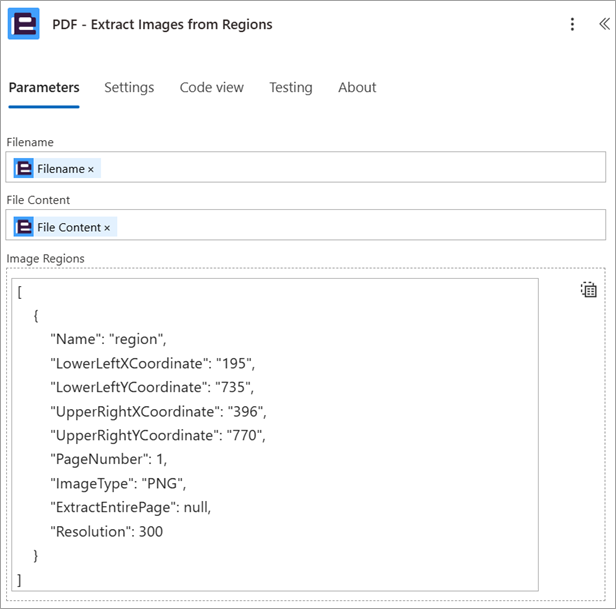Open the Code view tab
The width and height of the screenshot is (616, 609).
211,87
